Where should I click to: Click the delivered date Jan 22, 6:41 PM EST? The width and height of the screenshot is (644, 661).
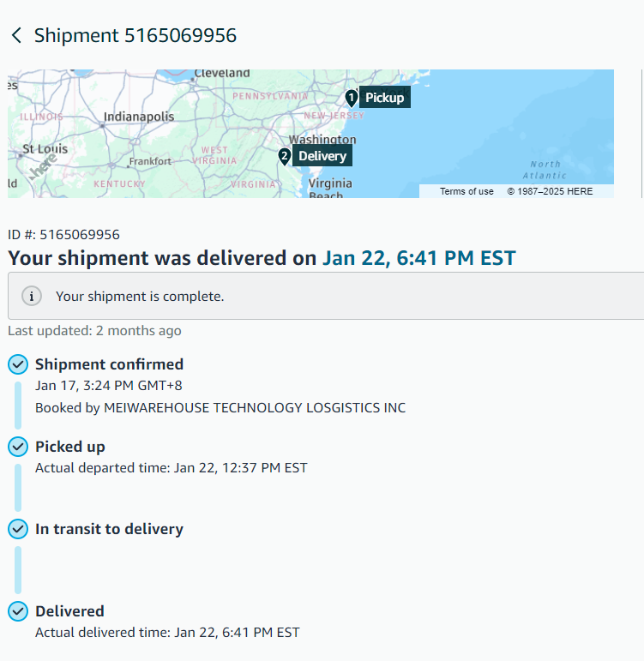(x=419, y=258)
